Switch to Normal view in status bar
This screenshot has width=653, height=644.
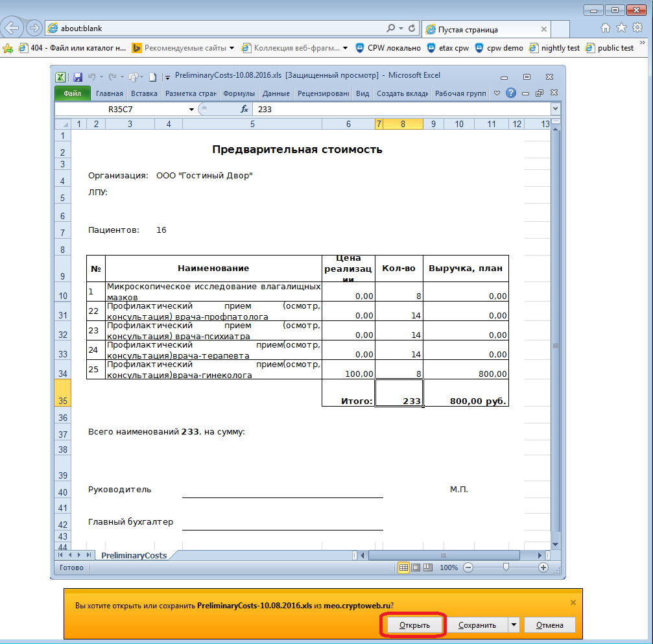403,567
